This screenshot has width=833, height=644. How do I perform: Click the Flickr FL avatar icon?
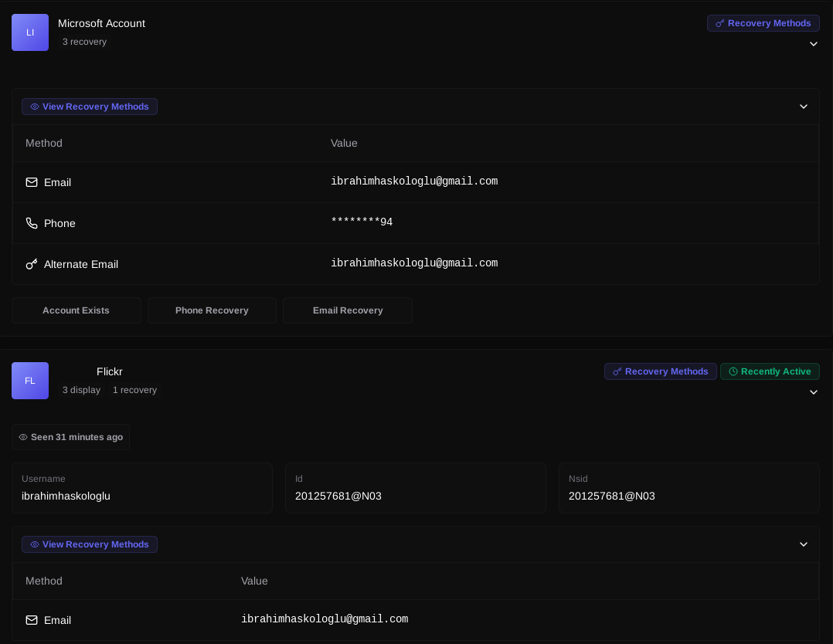point(30,381)
